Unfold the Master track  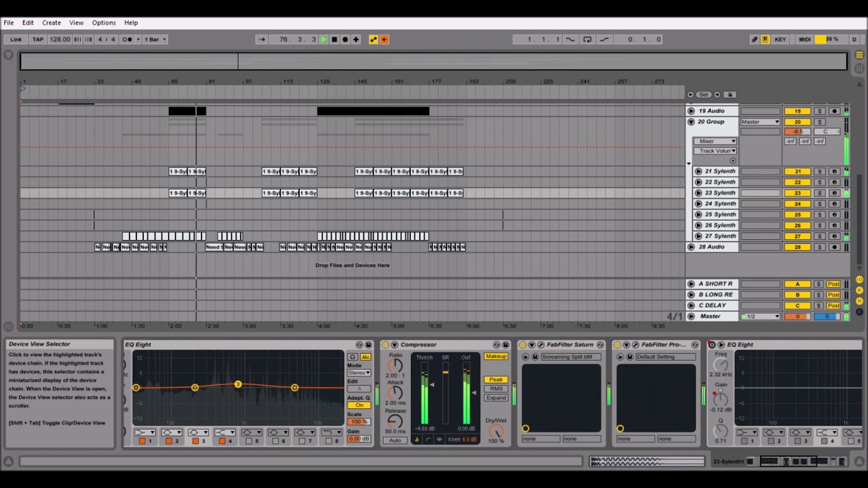point(691,317)
